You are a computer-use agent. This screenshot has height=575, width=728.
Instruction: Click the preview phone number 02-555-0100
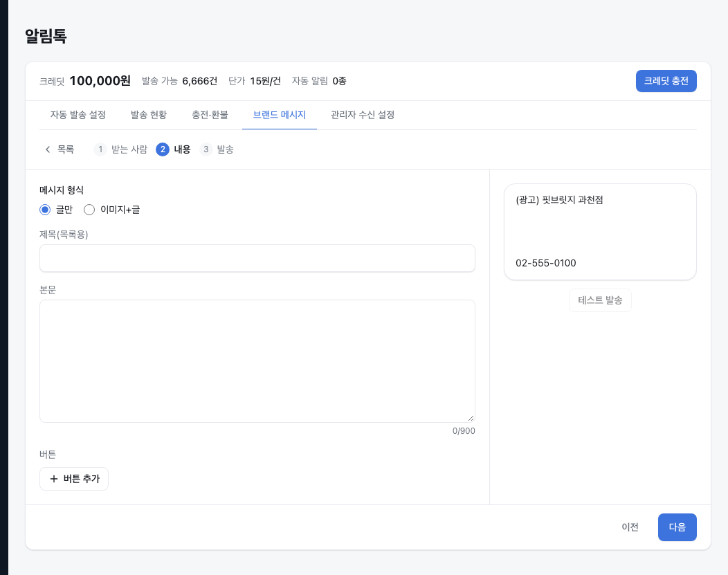point(545,263)
